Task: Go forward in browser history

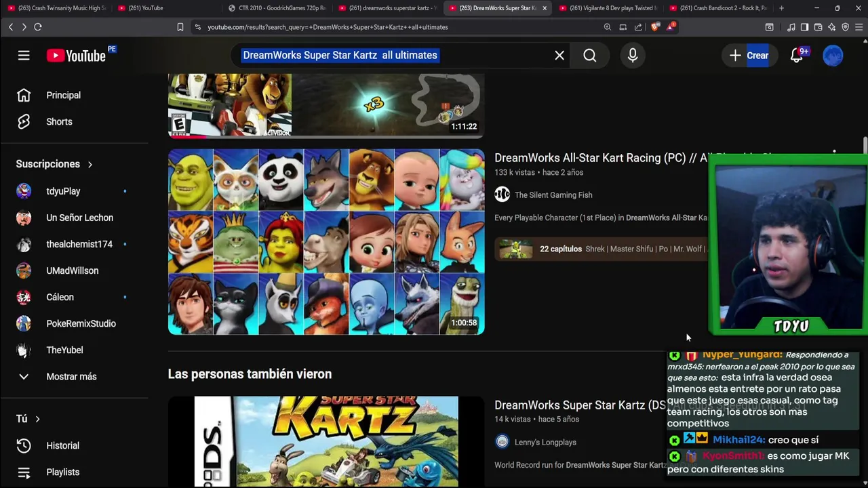Action: click(x=24, y=27)
